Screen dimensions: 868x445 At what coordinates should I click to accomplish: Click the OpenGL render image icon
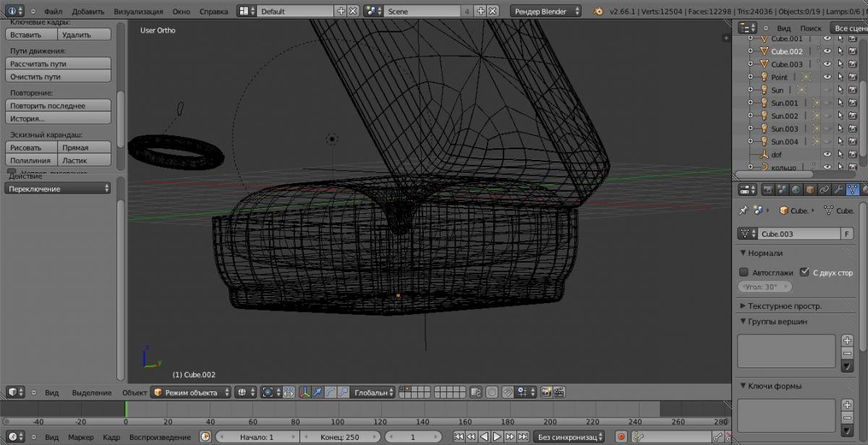click(546, 392)
